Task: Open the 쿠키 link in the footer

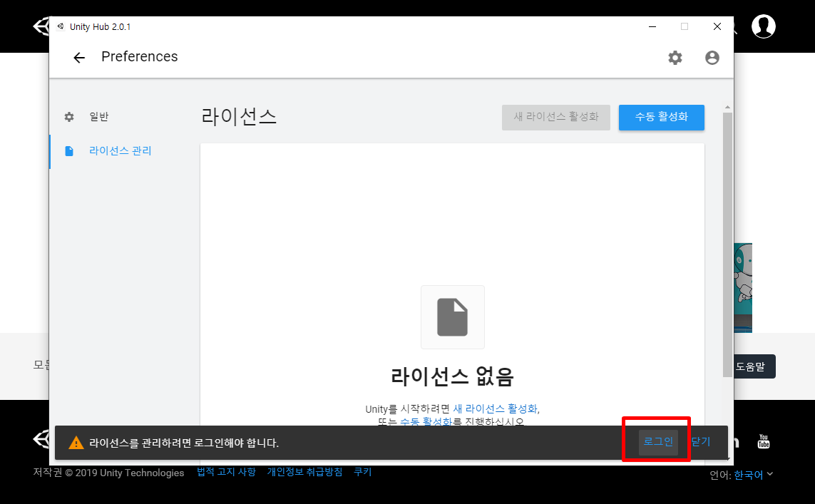Action: point(363,472)
